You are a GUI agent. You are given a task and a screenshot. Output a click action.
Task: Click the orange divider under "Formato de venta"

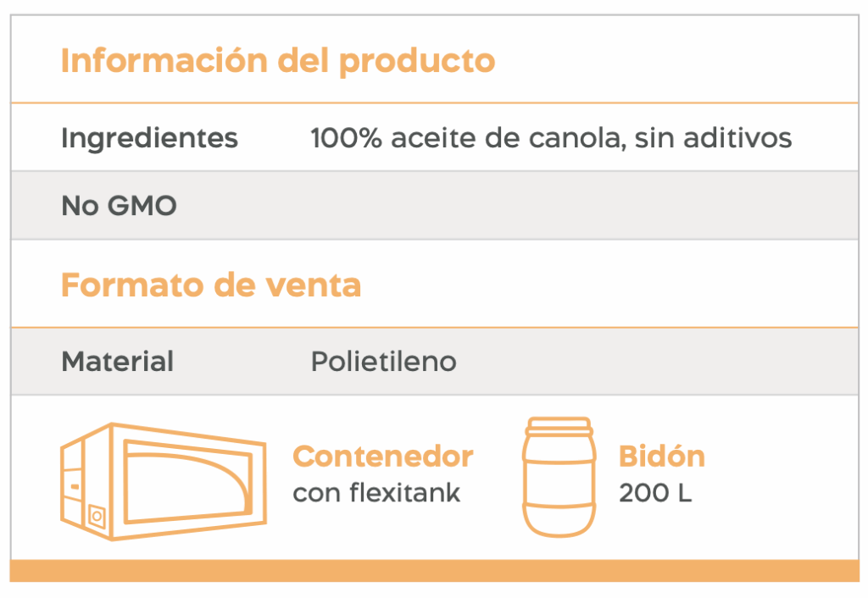click(434, 327)
